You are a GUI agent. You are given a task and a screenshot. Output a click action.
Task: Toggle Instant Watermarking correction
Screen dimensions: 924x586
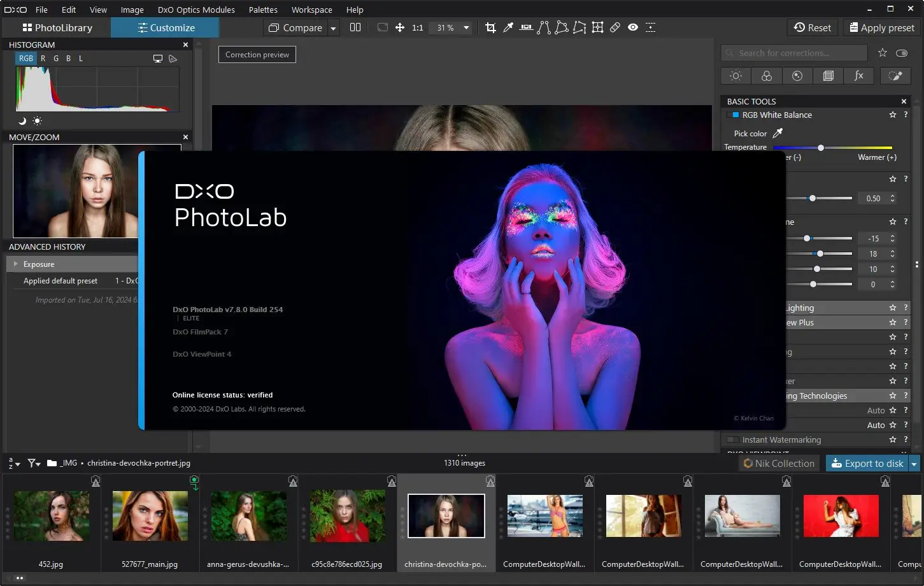point(733,440)
